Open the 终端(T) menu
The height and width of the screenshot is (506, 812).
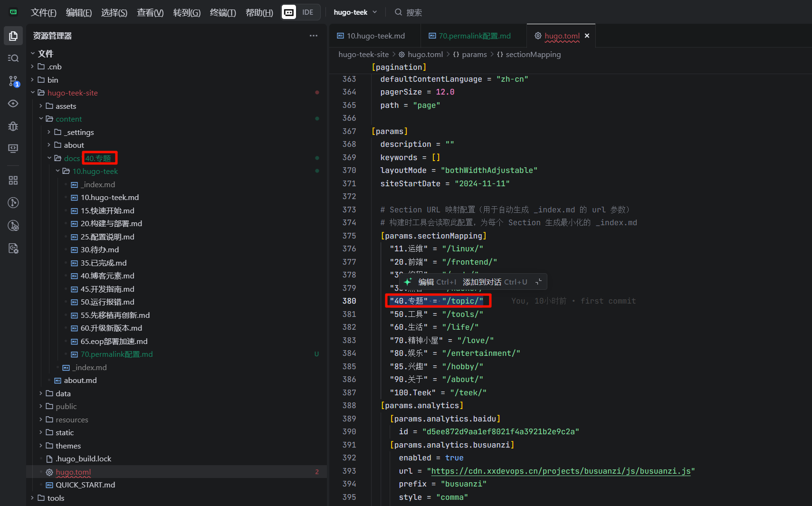(x=222, y=12)
